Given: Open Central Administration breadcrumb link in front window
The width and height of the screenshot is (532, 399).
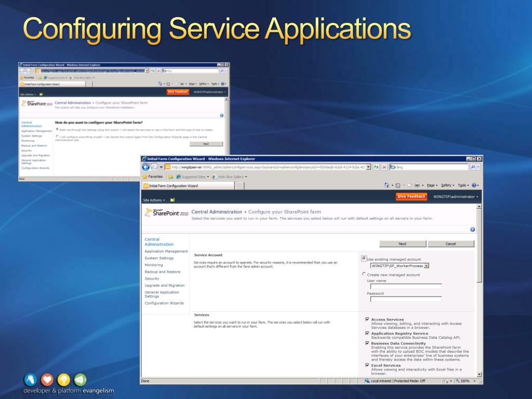Looking at the screenshot, I should (217, 212).
